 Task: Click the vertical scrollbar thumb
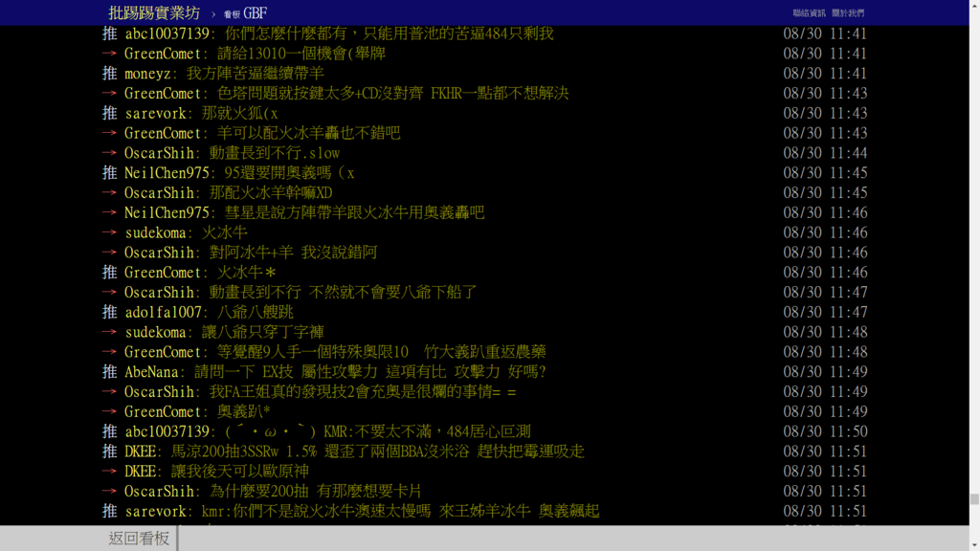[974, 499]
